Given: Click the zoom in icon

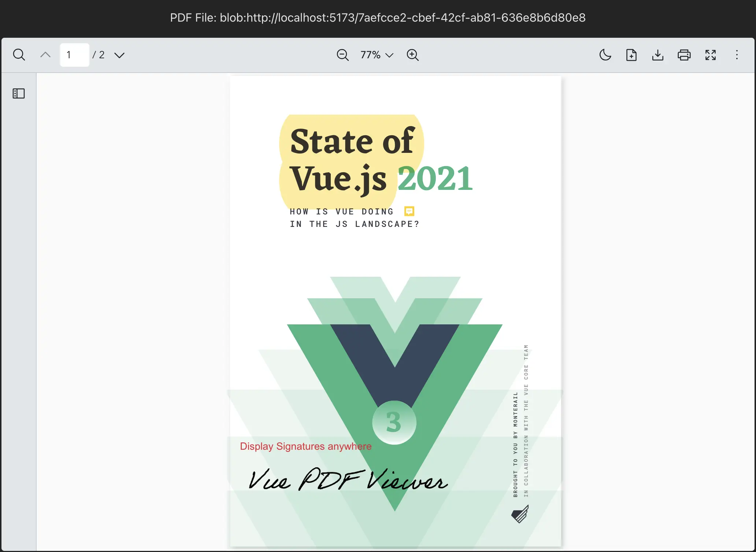Looking at the screenshot, I should click(412, 55).
